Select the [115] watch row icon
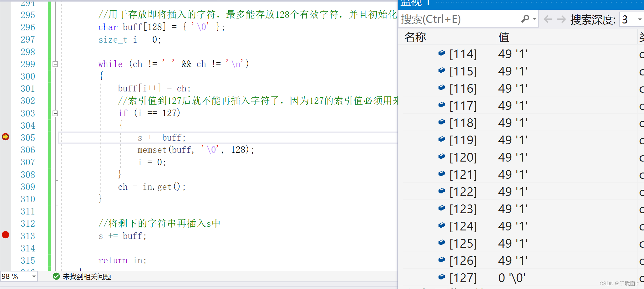The width and height of the screenshot is (644, 289). tap(442, 70)
